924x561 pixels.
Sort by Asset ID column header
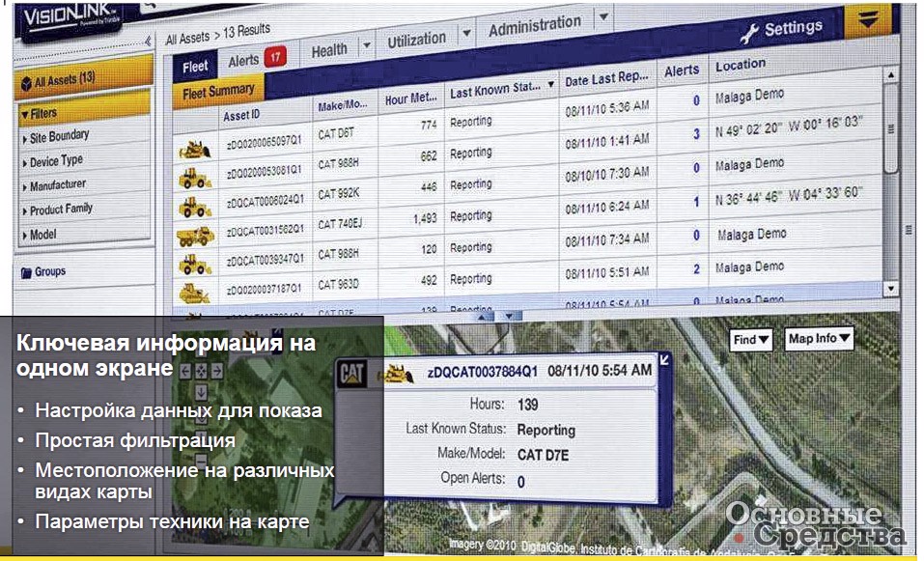click(241, 116)
